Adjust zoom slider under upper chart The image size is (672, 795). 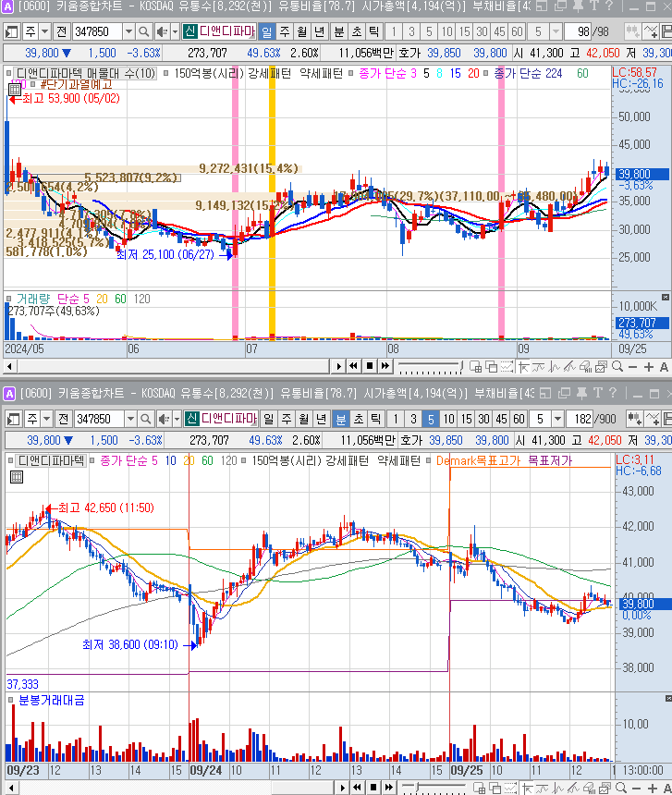click(x=431, y=367)
